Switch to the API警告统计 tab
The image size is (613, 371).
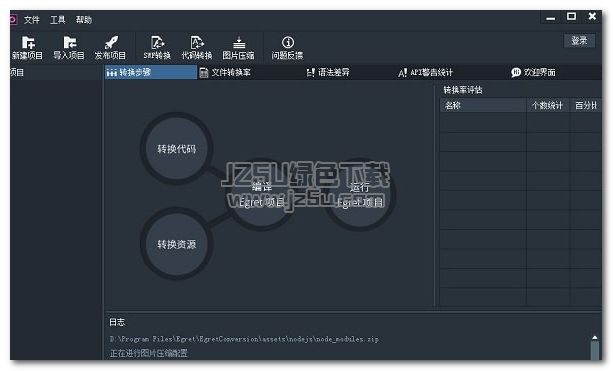425,72
